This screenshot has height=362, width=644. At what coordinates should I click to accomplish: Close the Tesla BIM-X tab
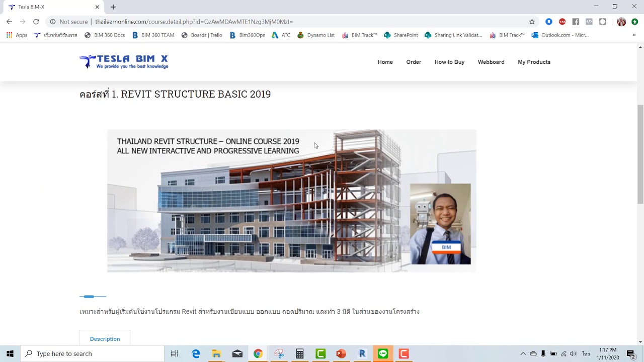(97, 7)
